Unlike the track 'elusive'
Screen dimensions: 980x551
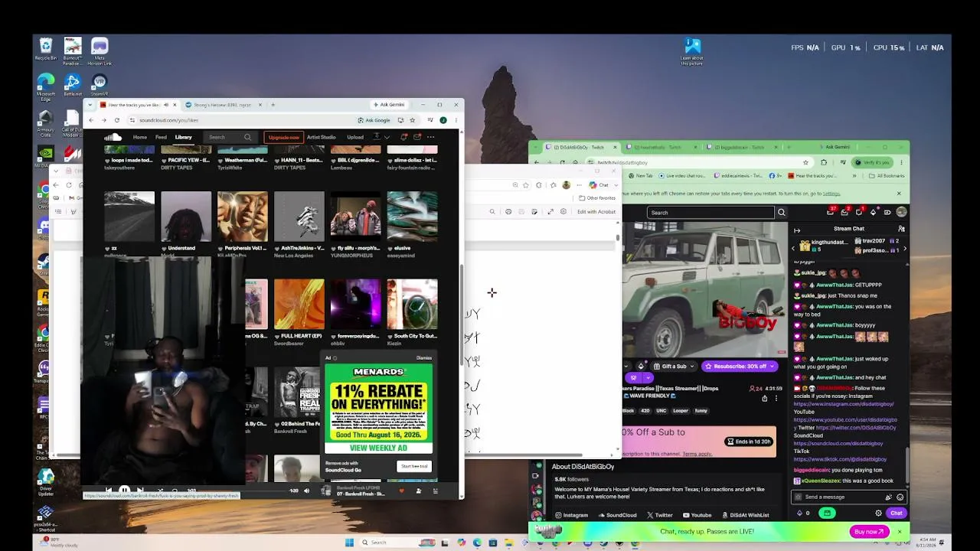pyautogui.click(x=390, y=249)
